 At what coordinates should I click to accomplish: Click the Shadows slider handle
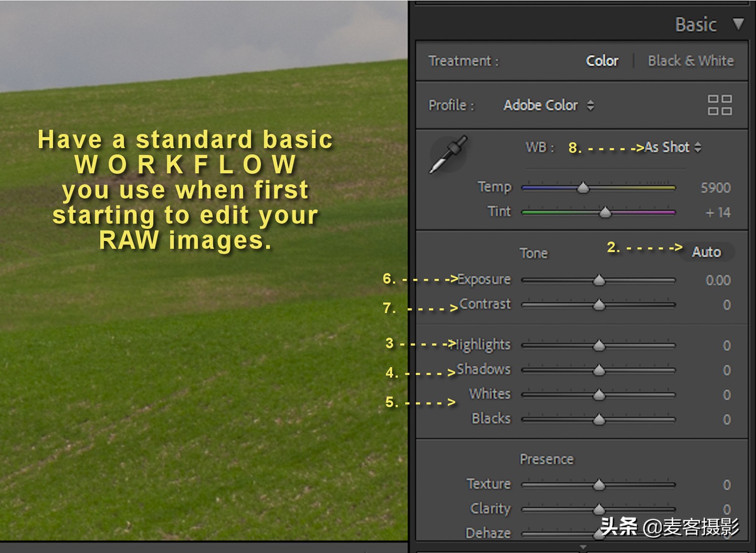[x=599, y=370]
